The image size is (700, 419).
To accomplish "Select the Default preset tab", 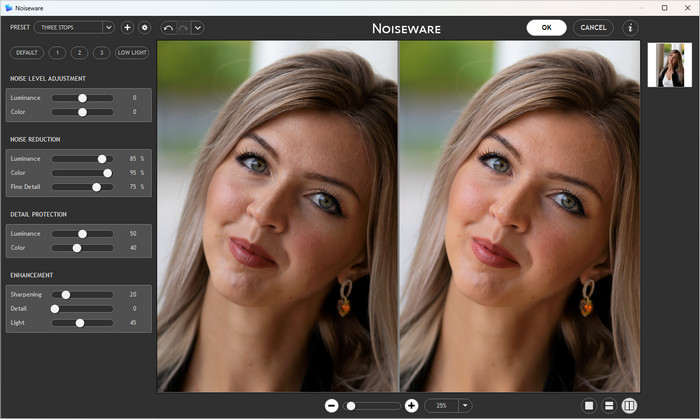I will pos(27,52).
